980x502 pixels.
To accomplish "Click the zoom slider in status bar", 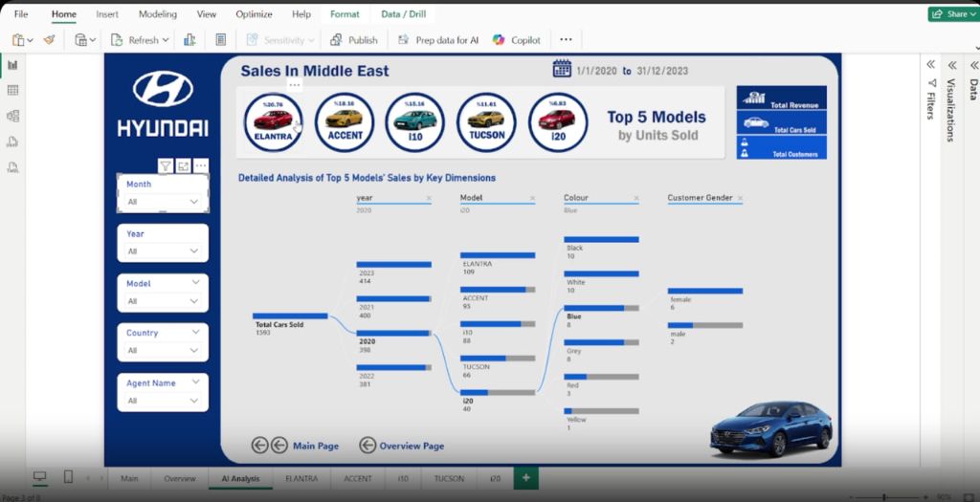I will pos(883,497).
